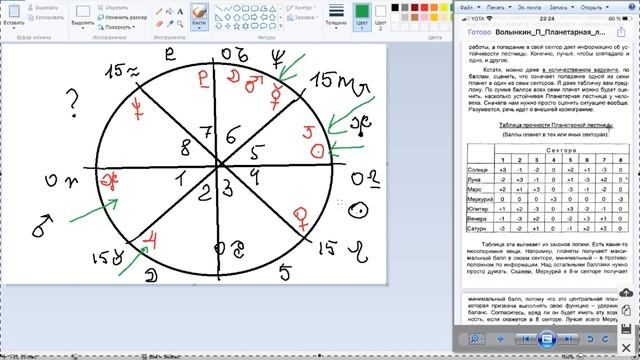Show previous image in Photo Viewer
The image size is (640, 360).
tap(526, 339)
